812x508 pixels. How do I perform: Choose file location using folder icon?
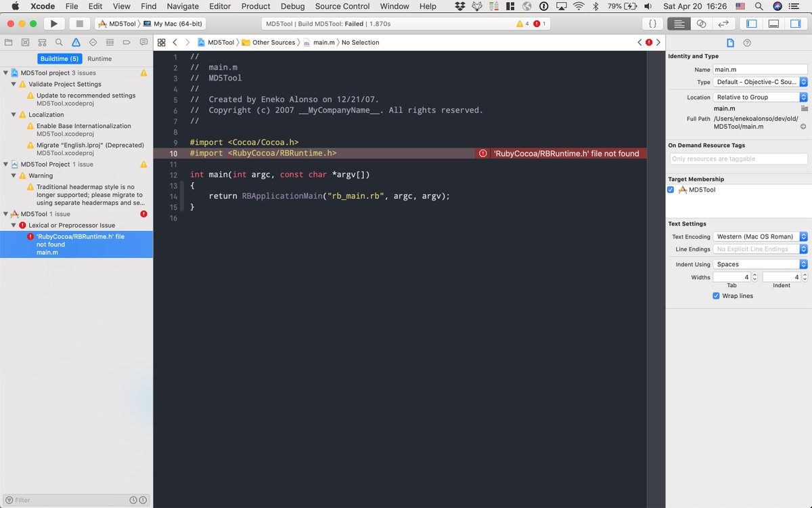pyautogui.click(x=804, y=108)
